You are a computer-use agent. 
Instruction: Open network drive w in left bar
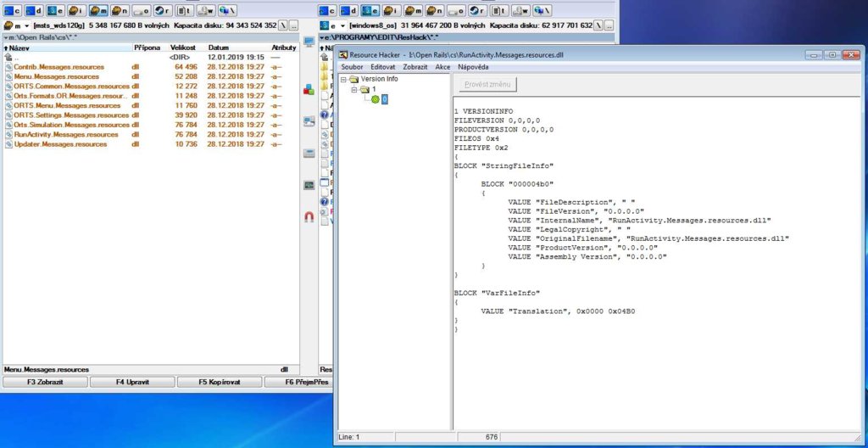[x=204, y=11]
